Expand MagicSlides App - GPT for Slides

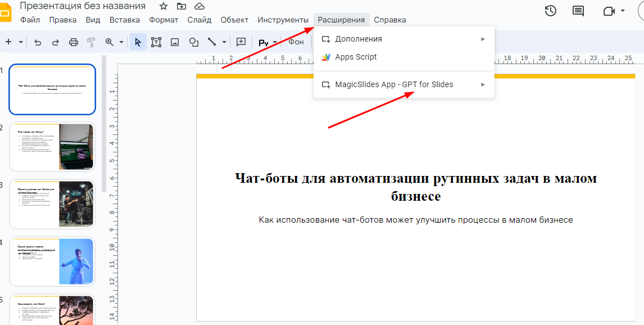(x=403, y=85)
